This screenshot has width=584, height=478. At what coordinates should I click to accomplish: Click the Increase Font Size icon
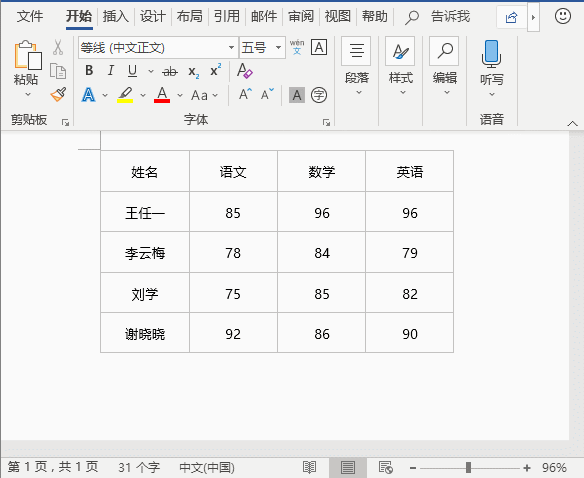click(x=245, y=94)
